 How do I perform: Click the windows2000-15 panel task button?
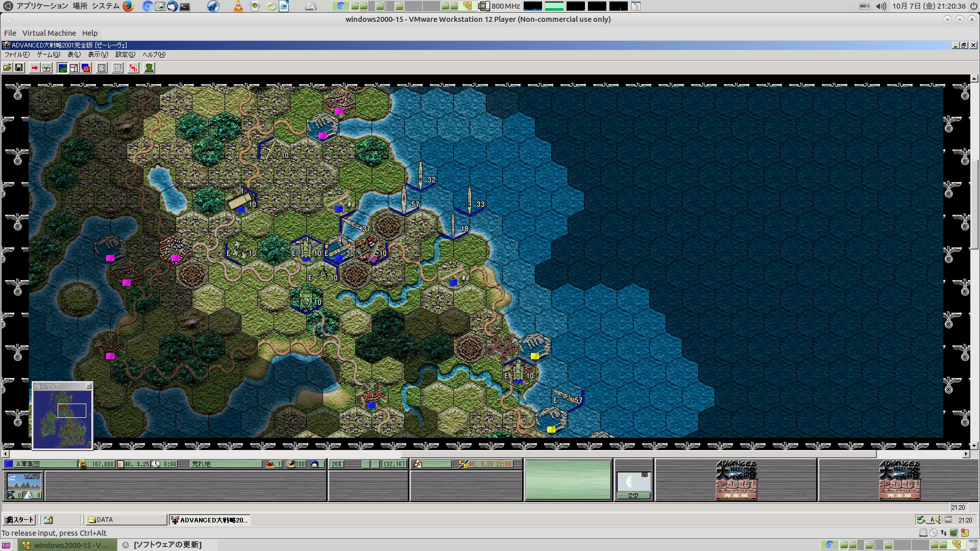tap(67, 545)
